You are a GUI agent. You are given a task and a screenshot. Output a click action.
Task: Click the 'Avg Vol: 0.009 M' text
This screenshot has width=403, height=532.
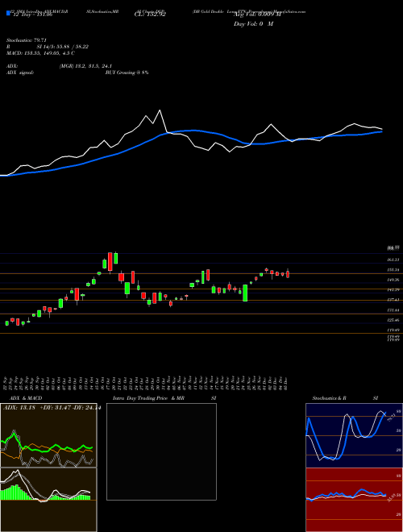pos(257,15)
